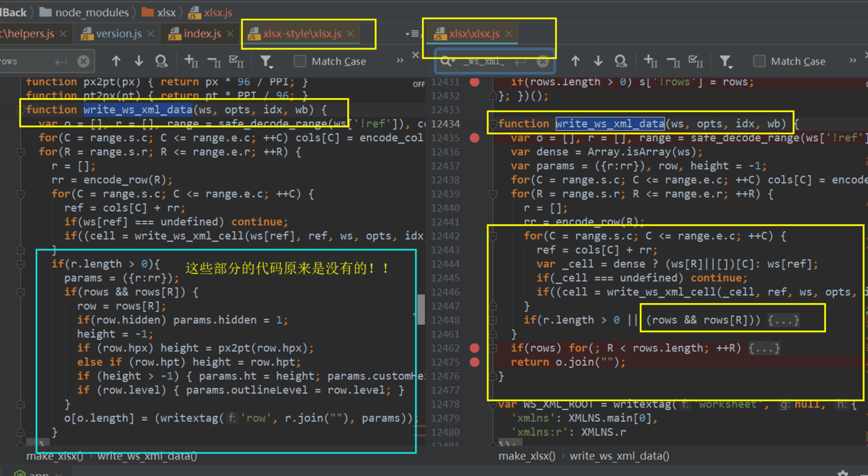Toggle breakpoint on line 12462
Screen dimensions: 868x476
click(x=475, y=348)
